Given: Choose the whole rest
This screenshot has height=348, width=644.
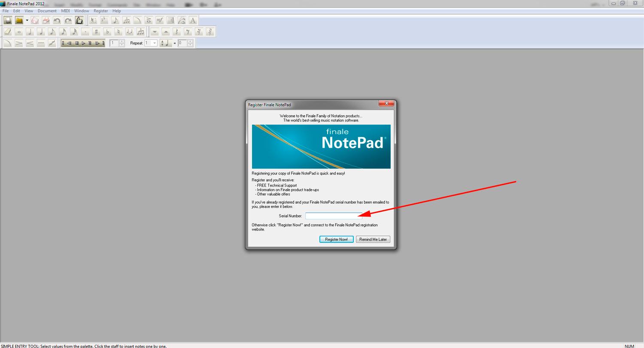Looking at the screenshot, I should [x=155, y=32].
